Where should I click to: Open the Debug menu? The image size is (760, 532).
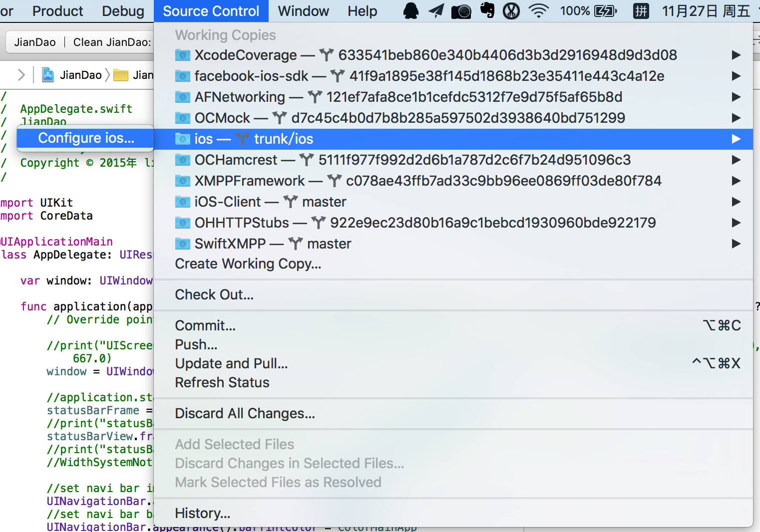123,11
